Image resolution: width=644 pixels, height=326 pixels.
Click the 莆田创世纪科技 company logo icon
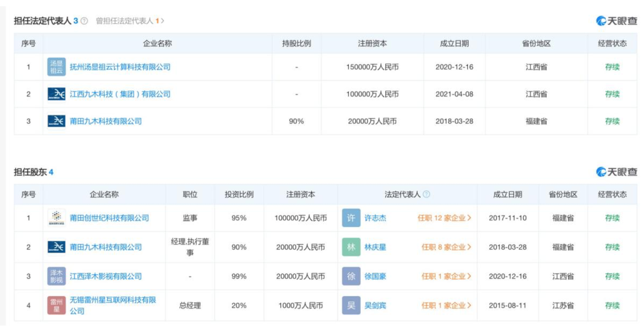click(56, 218)
